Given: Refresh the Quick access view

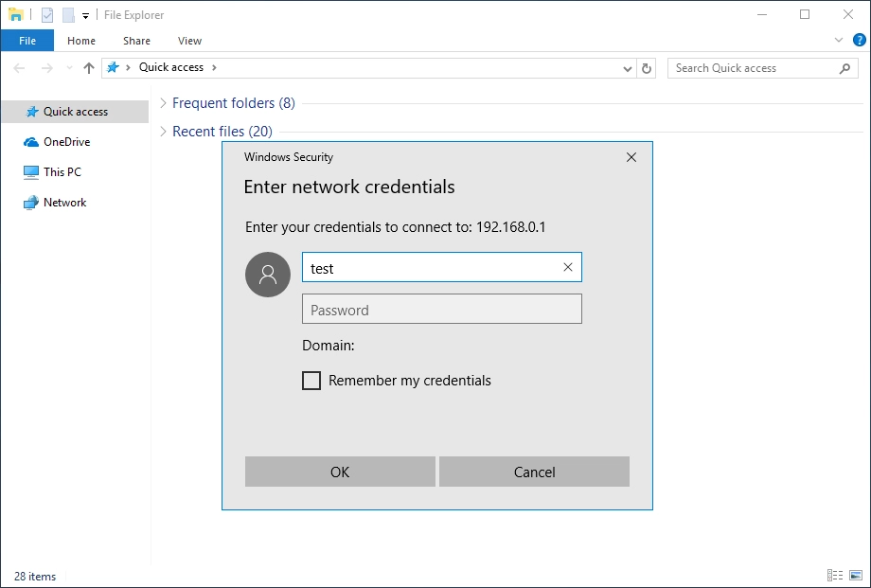Looking at the screenshot, I should tap(646, 68).
